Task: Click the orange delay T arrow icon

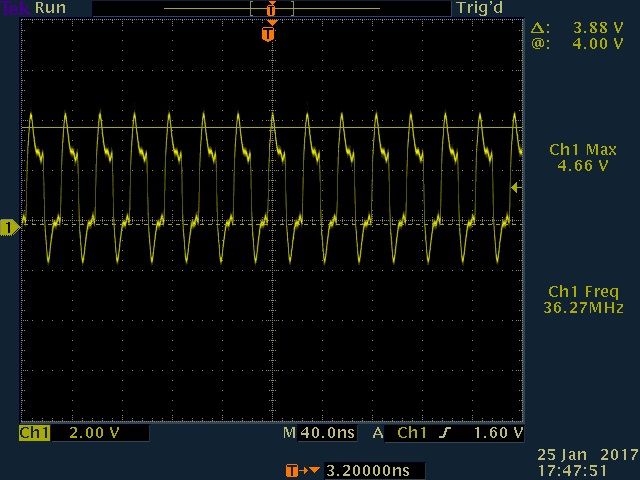Action: tap(302, 471)
